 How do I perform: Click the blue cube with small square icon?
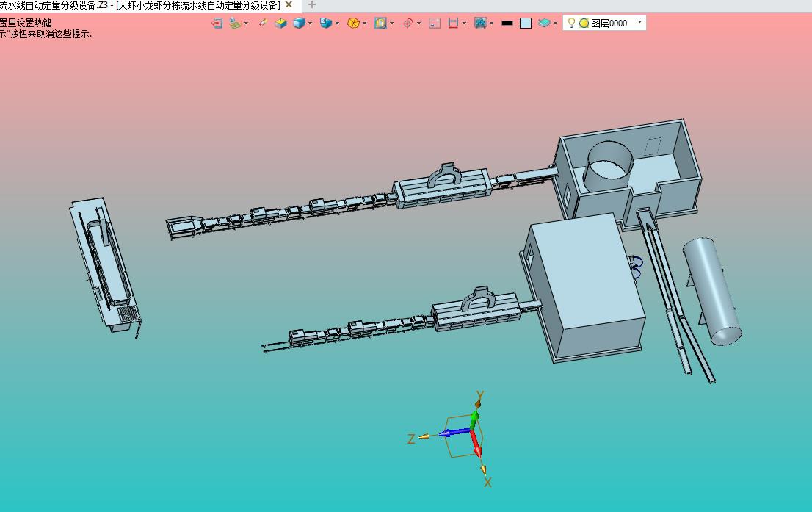coord(326,24)
